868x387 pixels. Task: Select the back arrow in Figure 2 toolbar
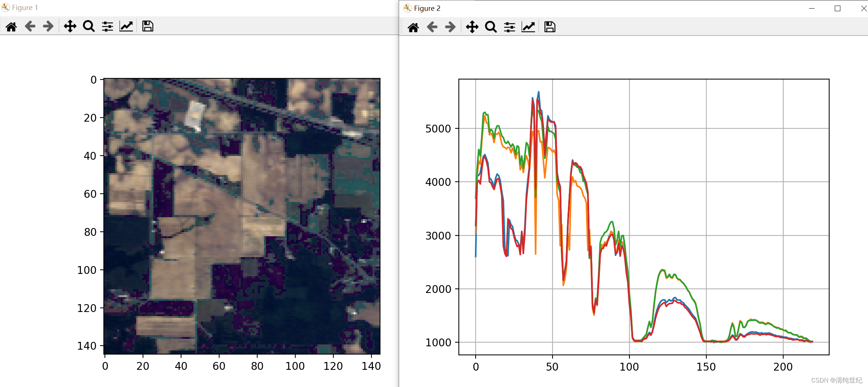[432, 27]
